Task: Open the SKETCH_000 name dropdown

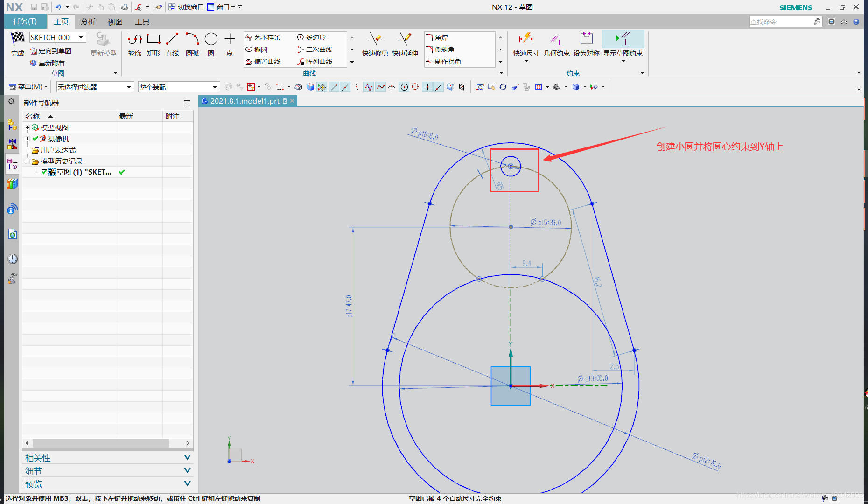Action: pyautogui.click(x=81, y=37)
